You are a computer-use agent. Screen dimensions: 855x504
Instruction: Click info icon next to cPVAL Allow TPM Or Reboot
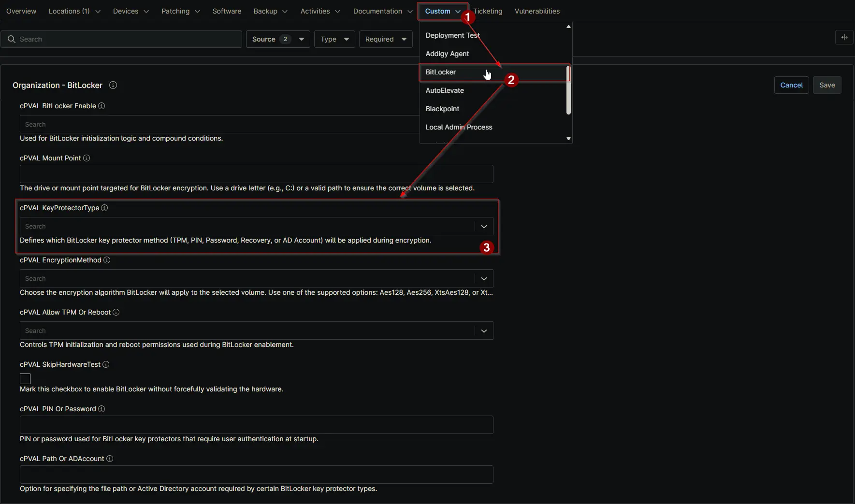[x=116, y=312]
